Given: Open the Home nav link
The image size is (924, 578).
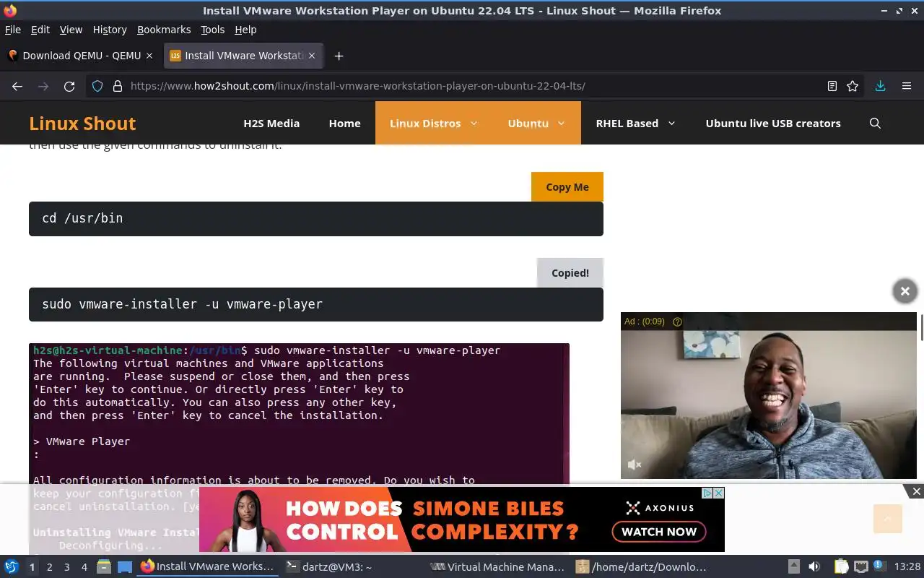Looking at the screenshot, I should 344,124.
